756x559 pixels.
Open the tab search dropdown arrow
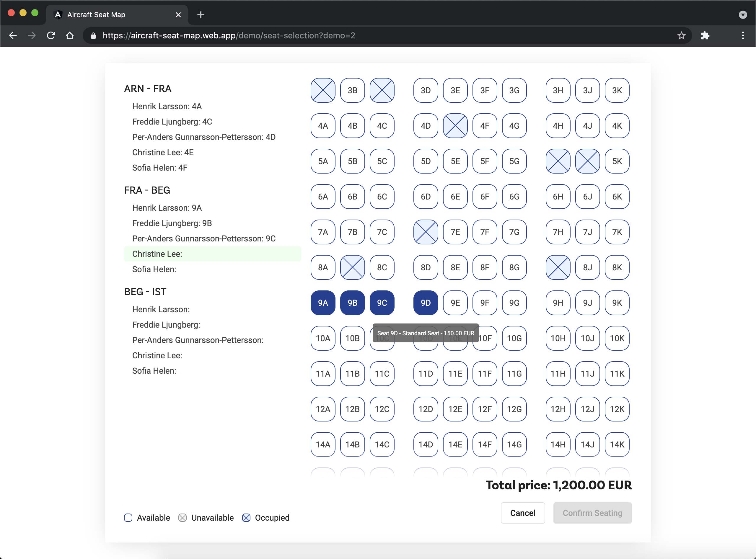[x=742, y=15]
